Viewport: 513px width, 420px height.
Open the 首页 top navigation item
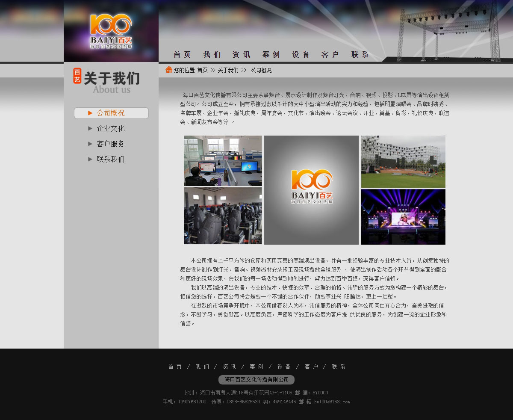[182, 55]
